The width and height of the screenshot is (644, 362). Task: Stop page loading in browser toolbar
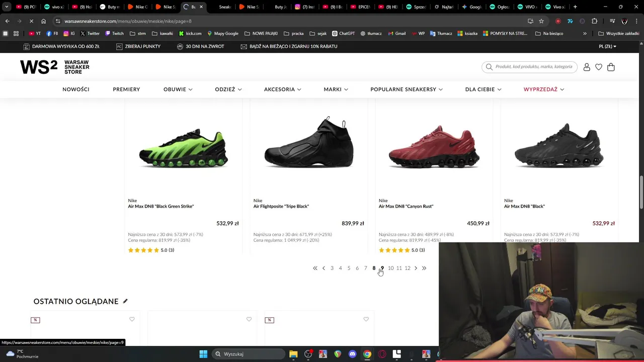31,21
